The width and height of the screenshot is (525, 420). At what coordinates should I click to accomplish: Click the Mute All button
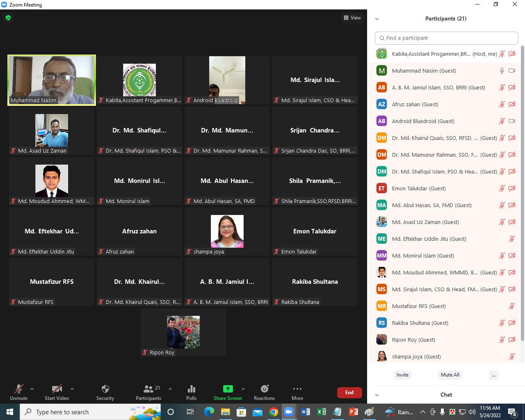coord(450,375)
